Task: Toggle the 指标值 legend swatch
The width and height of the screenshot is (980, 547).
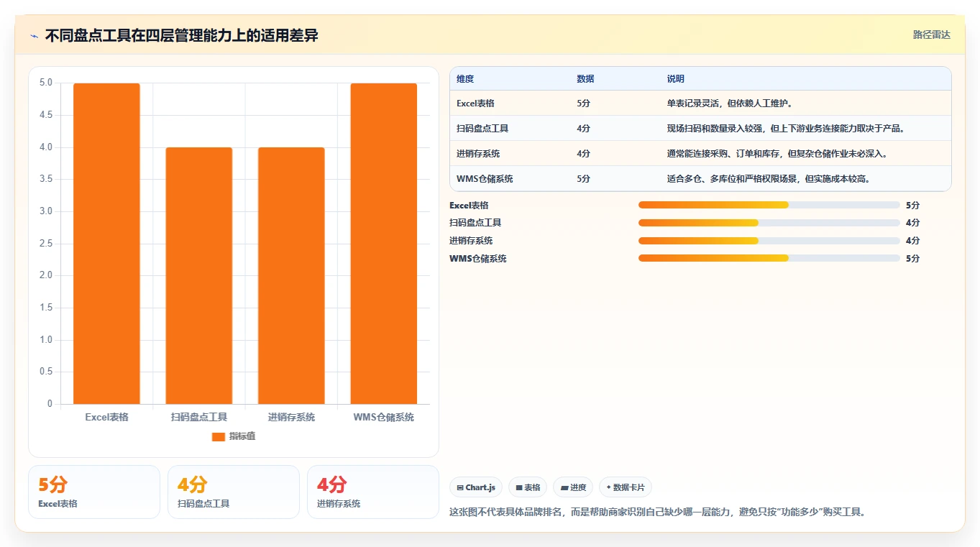Action: coord(219,436)
